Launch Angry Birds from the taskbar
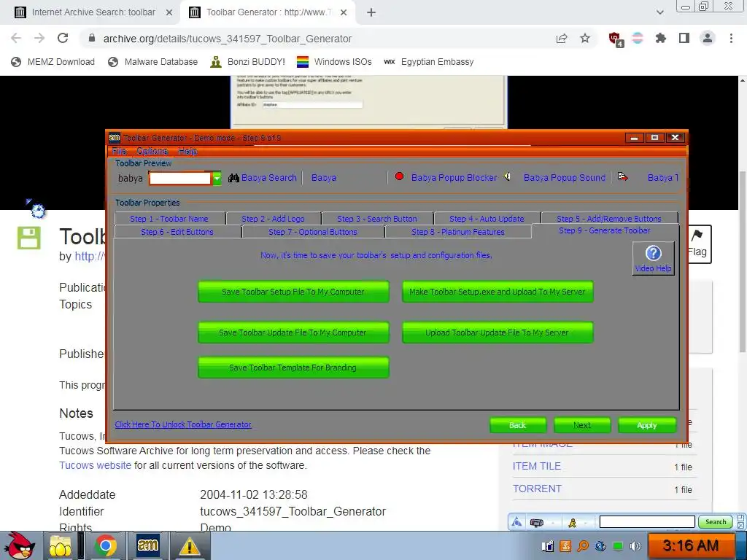This screenshot has height=560, width=747. (19, 545)
